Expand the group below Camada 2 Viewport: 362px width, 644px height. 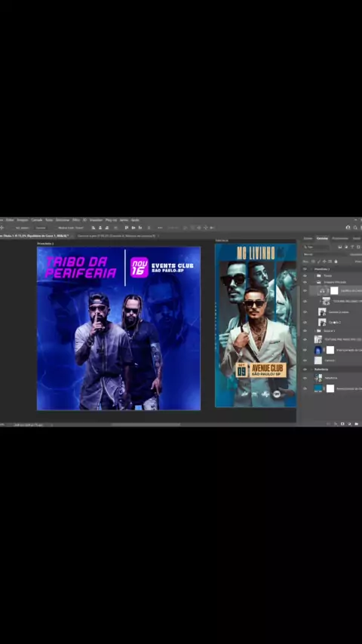[x=315, y=330]
